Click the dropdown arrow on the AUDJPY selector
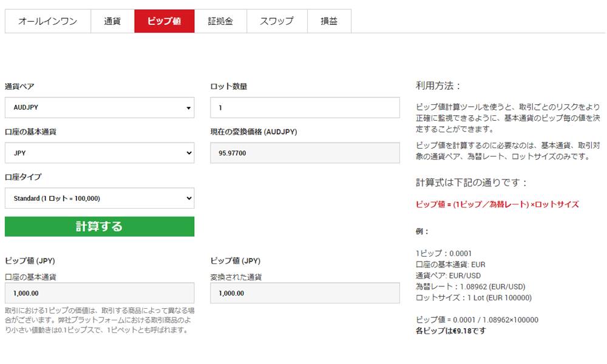The image size is (607, 364). coord(188,107)
